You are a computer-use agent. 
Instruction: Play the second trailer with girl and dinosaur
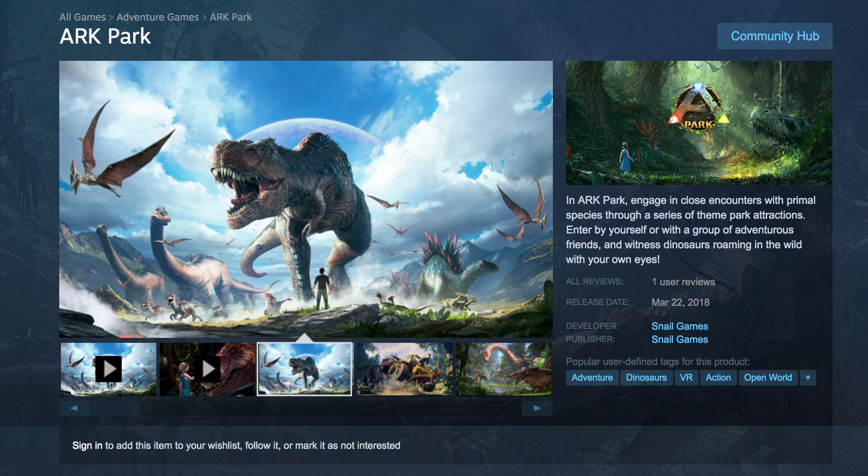pos(207,369)
